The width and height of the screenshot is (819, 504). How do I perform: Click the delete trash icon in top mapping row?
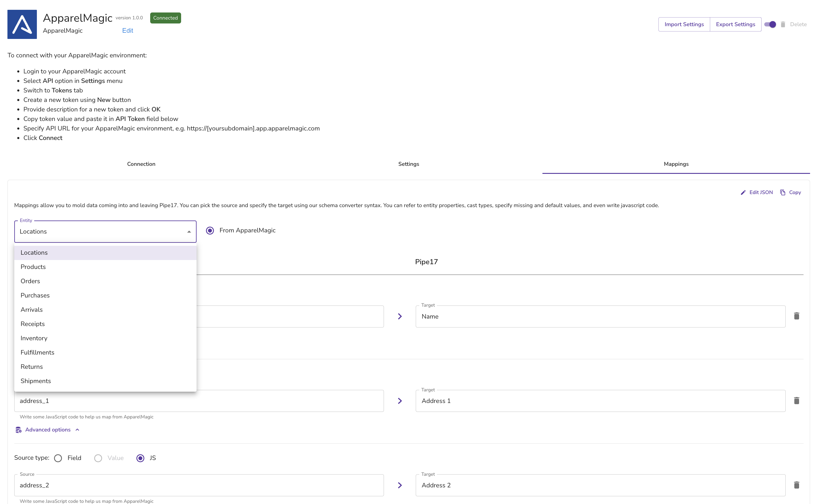797,316
